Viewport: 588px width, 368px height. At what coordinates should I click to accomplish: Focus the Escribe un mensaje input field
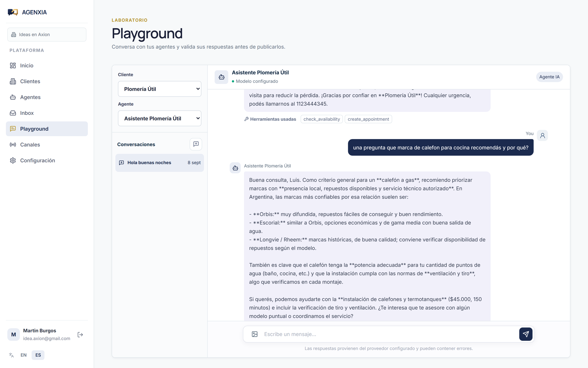[x=389, y=334]
